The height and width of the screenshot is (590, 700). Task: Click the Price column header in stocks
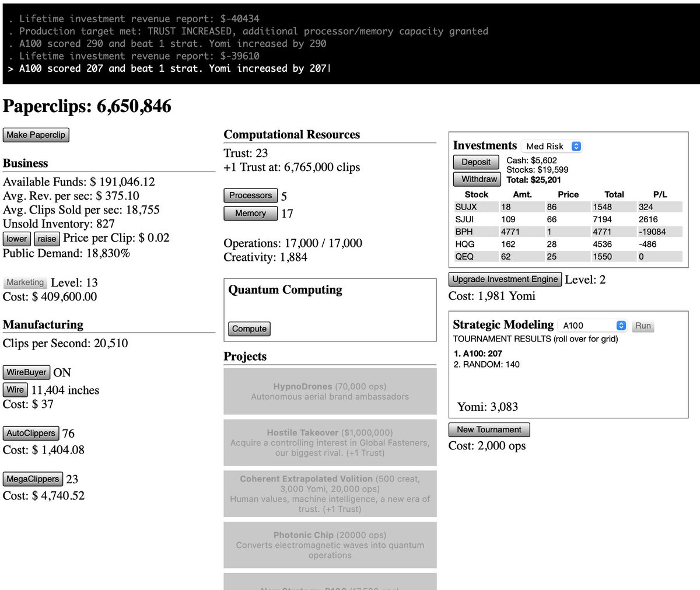[568, 194]
